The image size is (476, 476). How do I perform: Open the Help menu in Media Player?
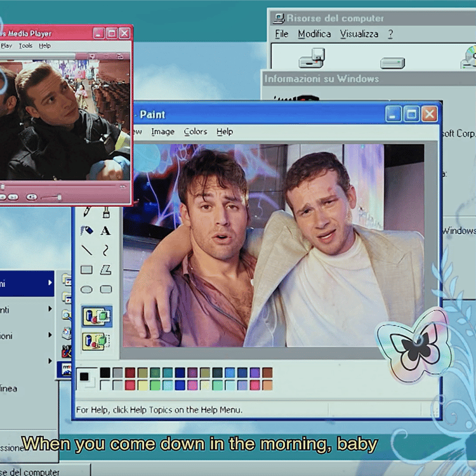pyautogui.click(x=44, y=46)
